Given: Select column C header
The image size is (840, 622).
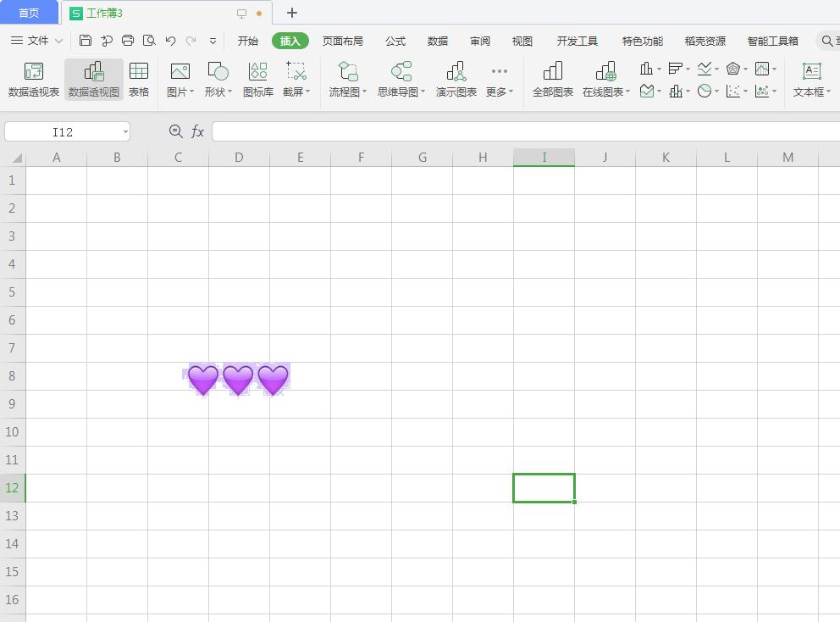Looking at the screenshot, I should (178, 157).
